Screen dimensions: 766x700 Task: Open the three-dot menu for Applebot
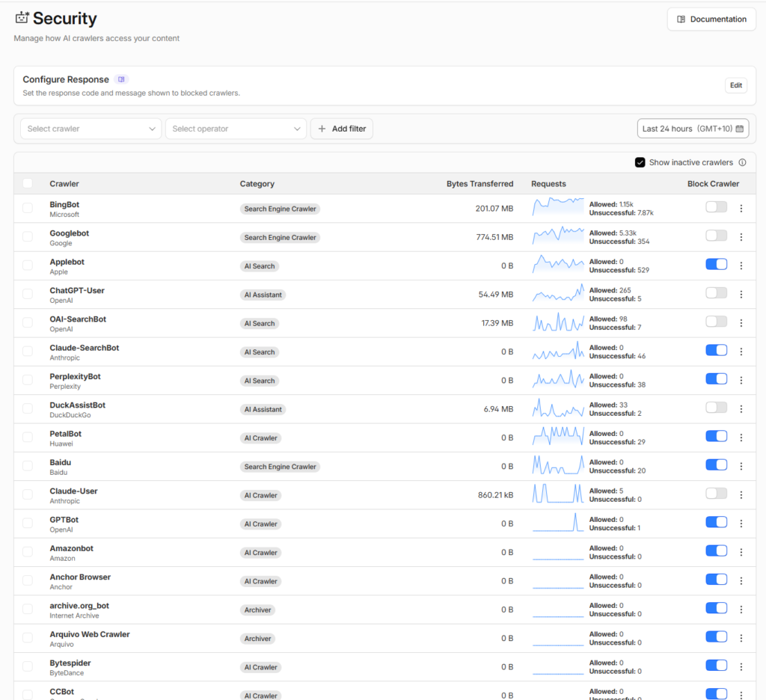(741, 265)
